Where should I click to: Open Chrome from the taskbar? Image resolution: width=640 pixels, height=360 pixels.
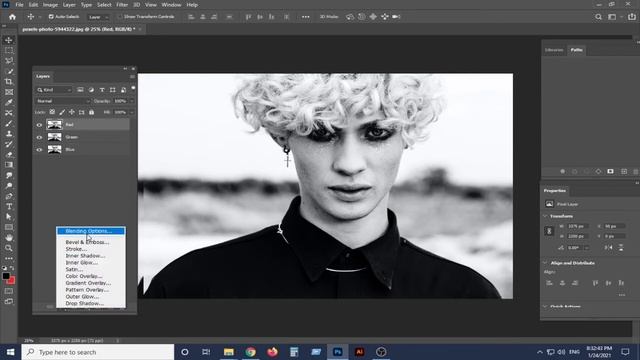(250, 352)
